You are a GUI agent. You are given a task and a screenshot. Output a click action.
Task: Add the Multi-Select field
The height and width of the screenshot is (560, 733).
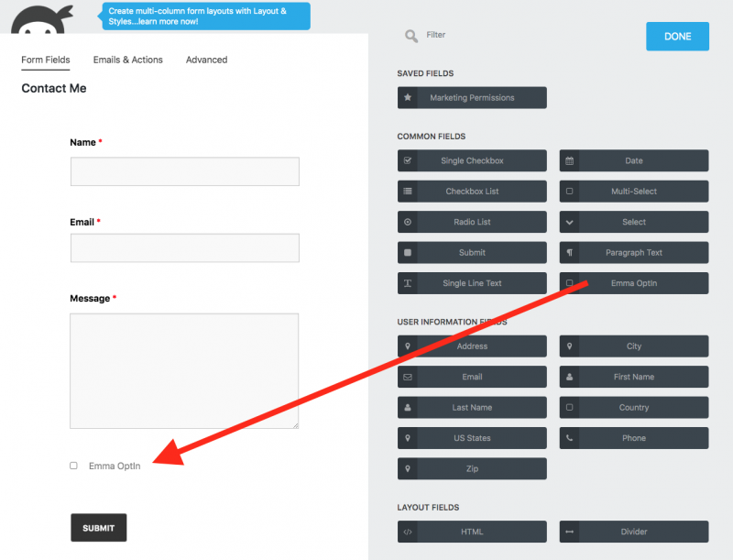click(x=633, y=192)
